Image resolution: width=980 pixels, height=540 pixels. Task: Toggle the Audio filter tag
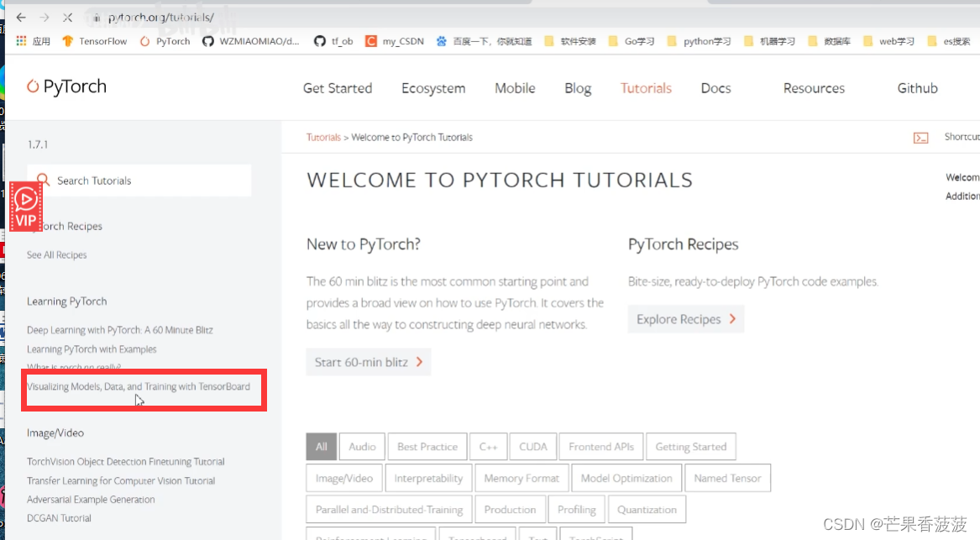point(362,446)
